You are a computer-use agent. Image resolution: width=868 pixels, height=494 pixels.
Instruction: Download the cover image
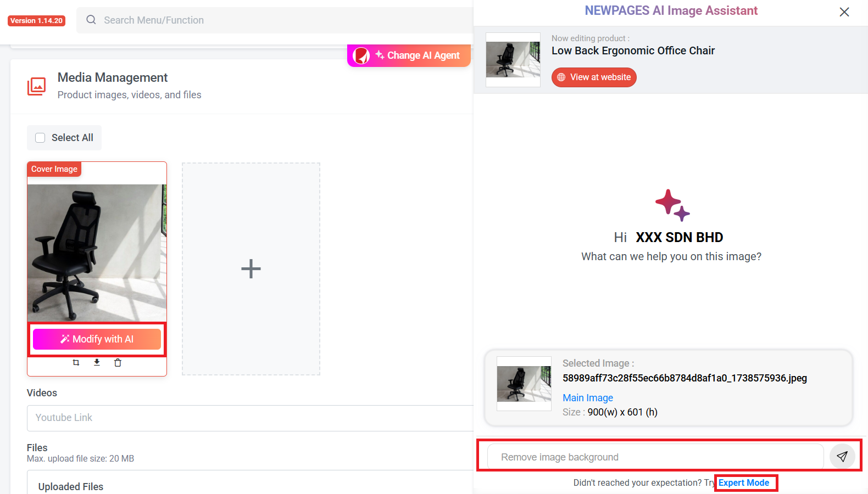pos(97,362)
